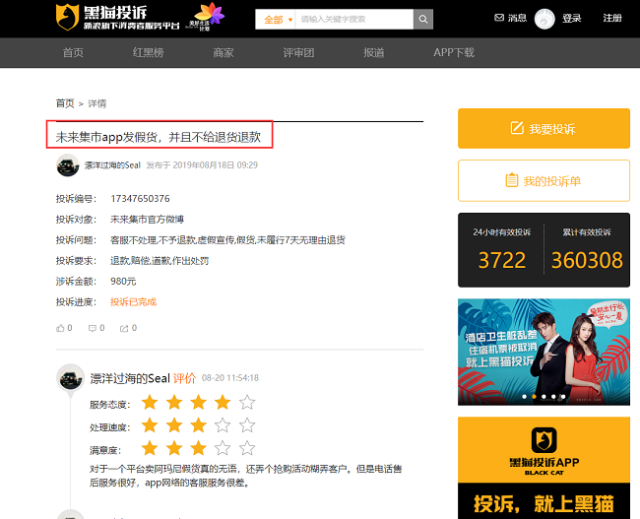Screen dimensions: 640x519
Task: Click the user avatar beside 登录
Action: [x=545, y=18]
